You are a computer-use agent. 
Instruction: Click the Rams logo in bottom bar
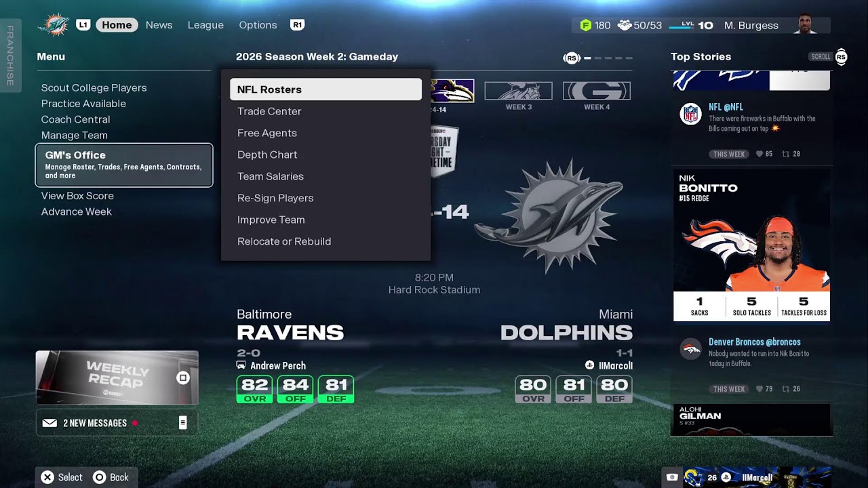[693, 477]
